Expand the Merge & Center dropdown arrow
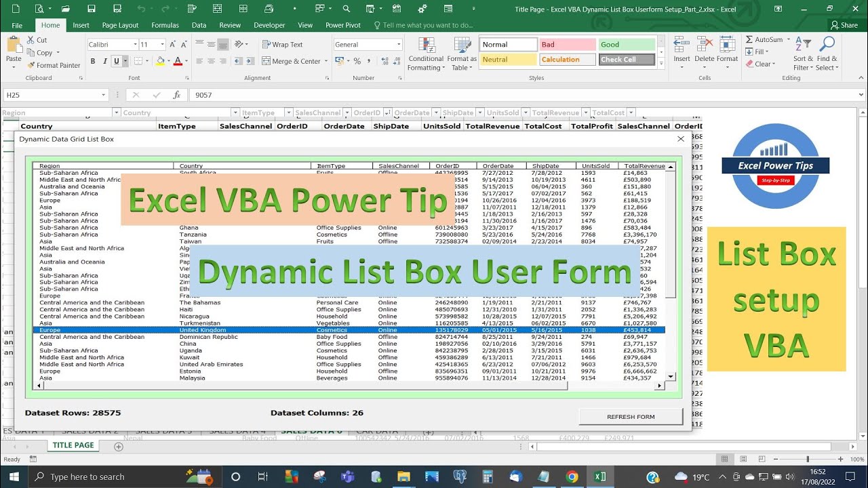Screen dimensions: 868x488 click(x=326, y=61)
